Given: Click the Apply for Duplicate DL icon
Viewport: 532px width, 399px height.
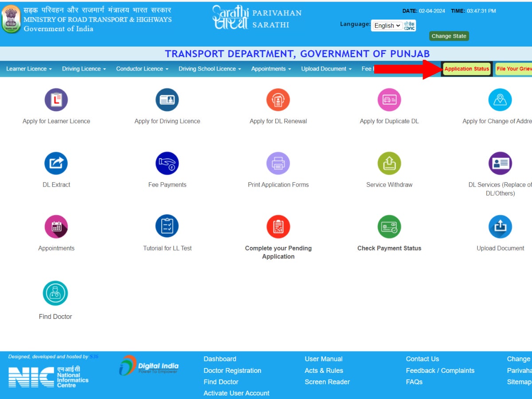Looking at the screenshot, I should coord(389,100).
